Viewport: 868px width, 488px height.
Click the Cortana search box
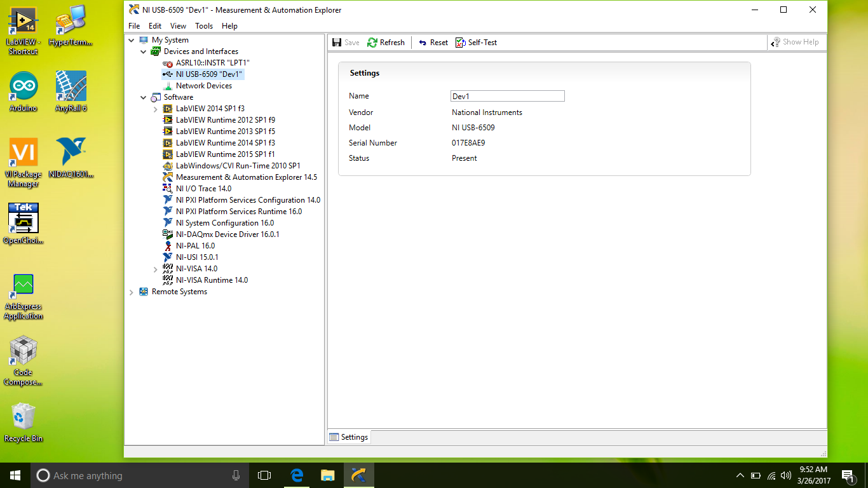(x=140, y=475)
